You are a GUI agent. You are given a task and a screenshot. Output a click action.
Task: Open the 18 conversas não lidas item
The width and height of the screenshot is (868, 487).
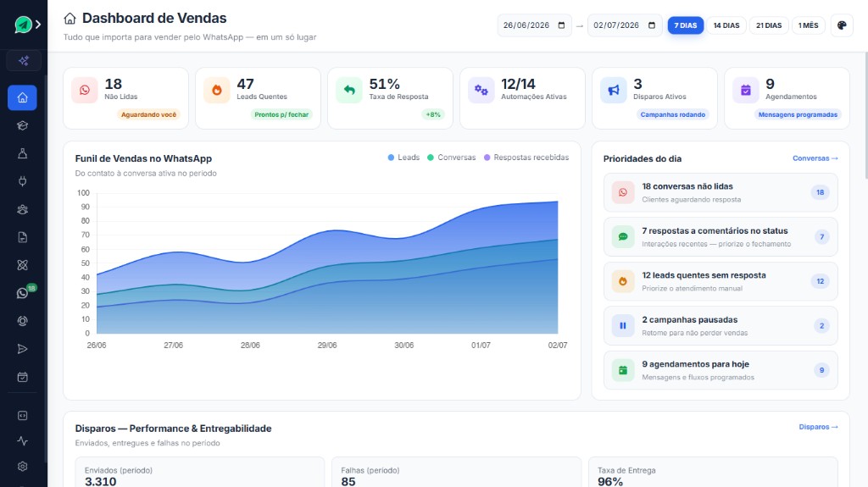tap(721, 192)
